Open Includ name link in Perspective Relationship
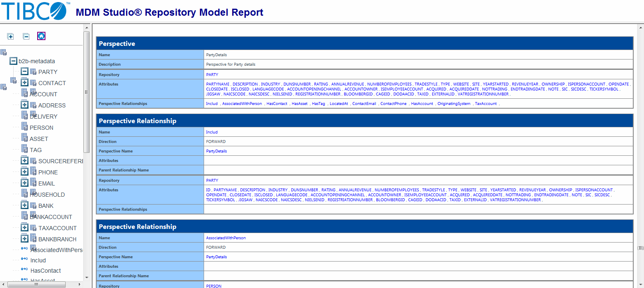 tap(211, 132)
